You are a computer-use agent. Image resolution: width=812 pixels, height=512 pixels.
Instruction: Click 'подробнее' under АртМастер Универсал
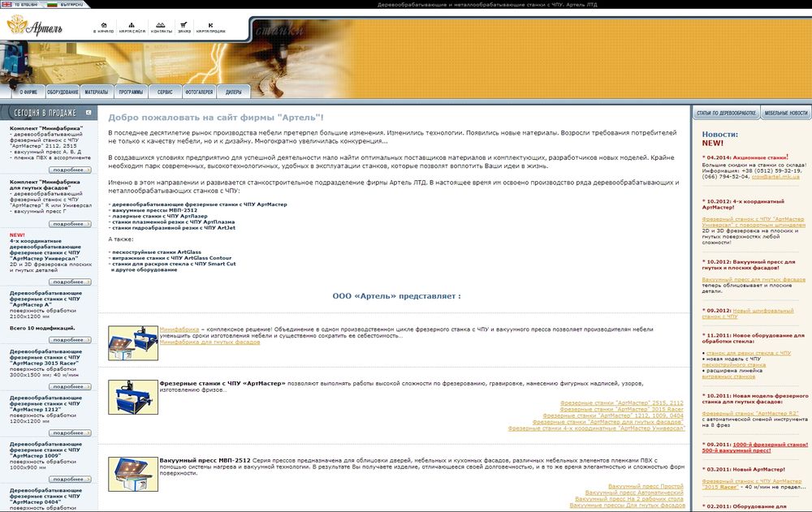[70, 282]
